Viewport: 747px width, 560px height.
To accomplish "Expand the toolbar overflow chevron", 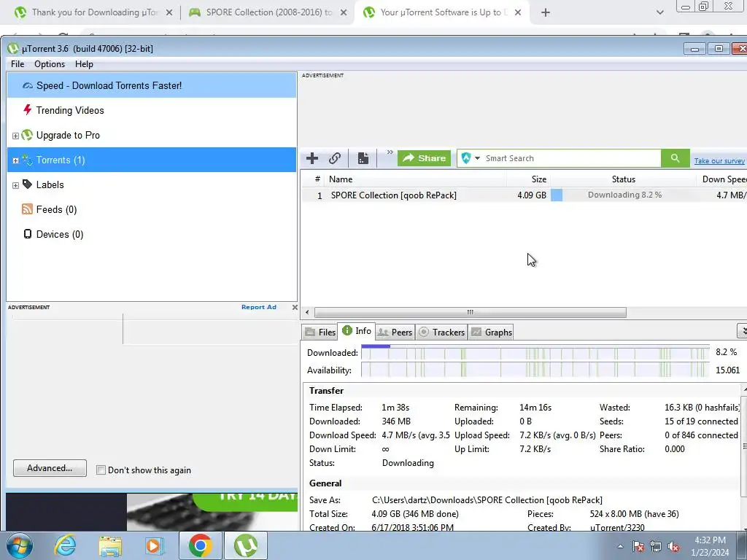I will click(390, 152).
